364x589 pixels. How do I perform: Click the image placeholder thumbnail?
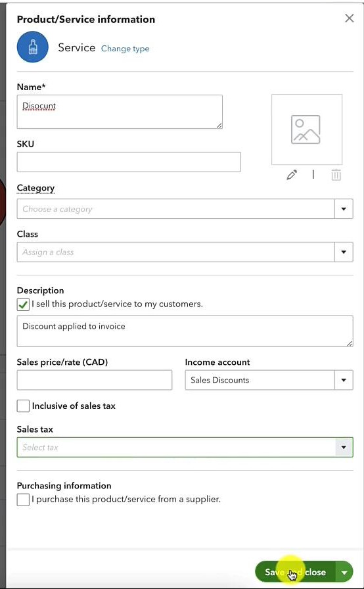point(307,130)
